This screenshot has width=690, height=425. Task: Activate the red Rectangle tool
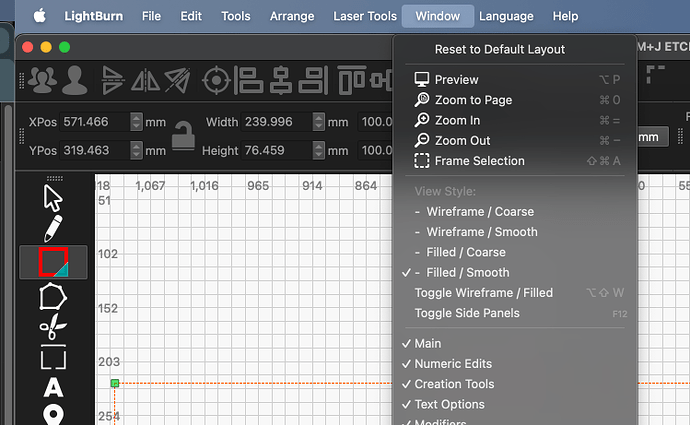pyautogui.click(x=53, y=262)
